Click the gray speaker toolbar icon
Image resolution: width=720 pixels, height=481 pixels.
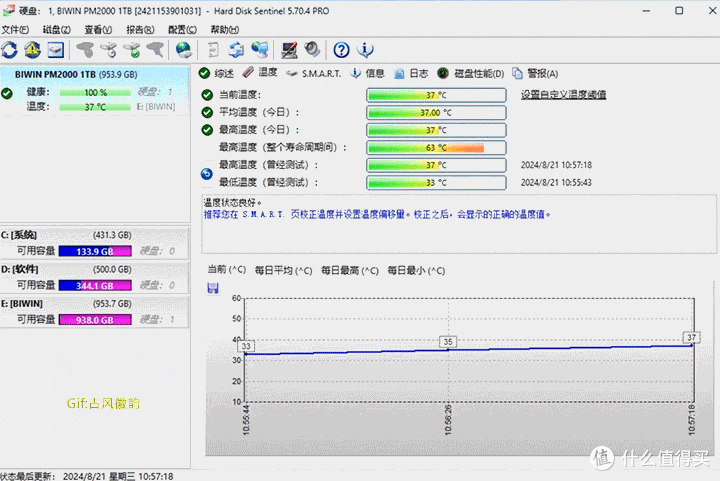coord(312,50)
